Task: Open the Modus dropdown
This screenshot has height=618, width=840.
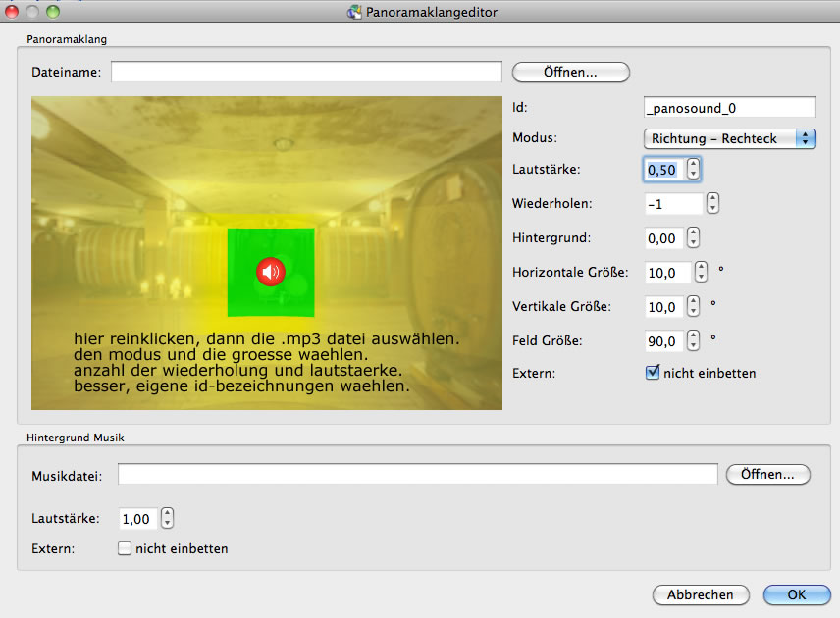Action: tap(730, 138)
